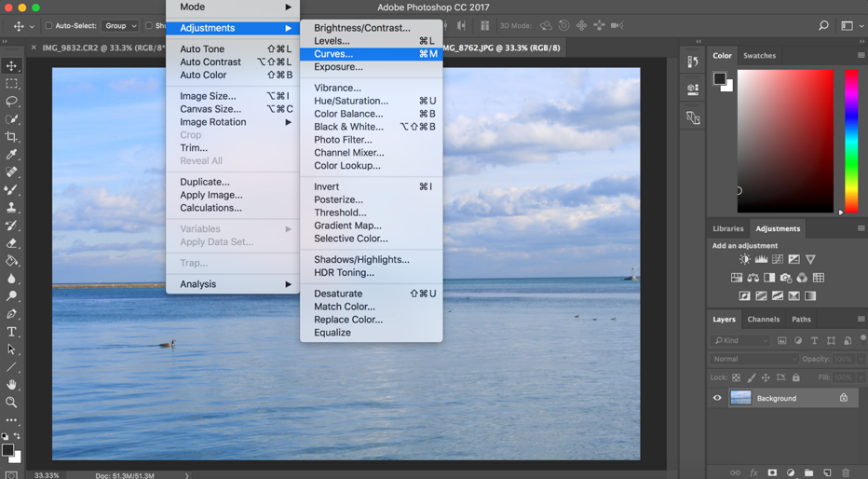Image resolution: width=868 pixels, height=479 pixels.
Task: Create a new group folder icon
Action: point(808,472)
